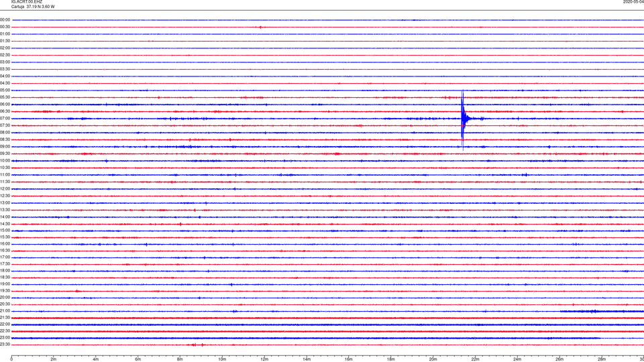
Task: Click the "28m" x-axis tick label
Action: coord(601,359)
